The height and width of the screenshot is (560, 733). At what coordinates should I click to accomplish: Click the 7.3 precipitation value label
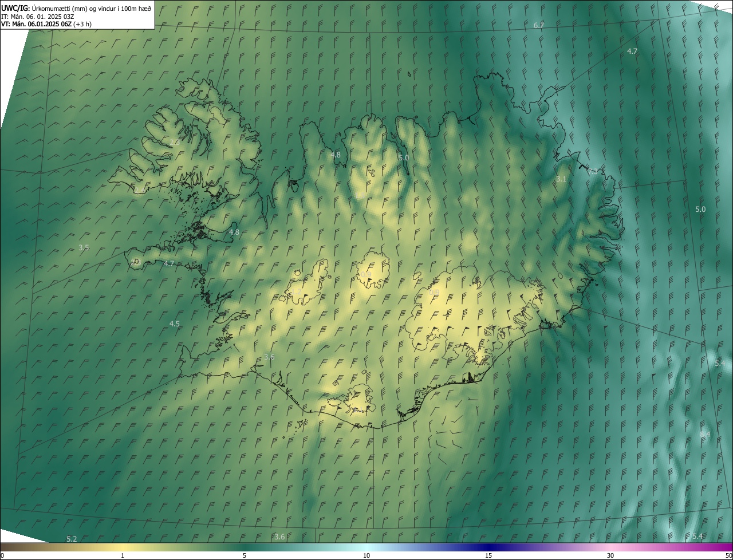(x=593, y=171)
